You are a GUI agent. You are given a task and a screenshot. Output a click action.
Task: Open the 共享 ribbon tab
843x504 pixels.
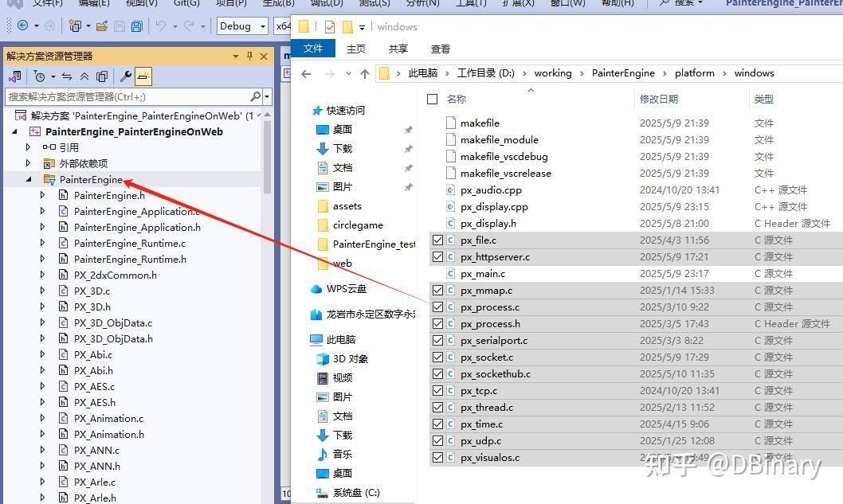(398, 49)
